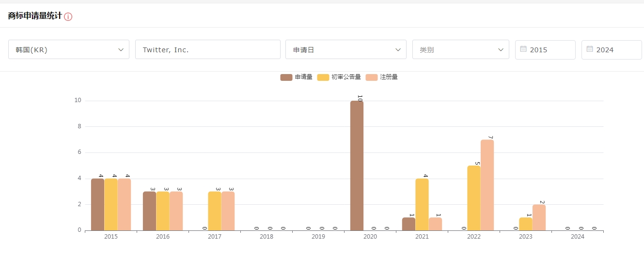Click the 2017 peach 注册量 bar
This screenshot has width=644, height=273.
coord(228,211)
